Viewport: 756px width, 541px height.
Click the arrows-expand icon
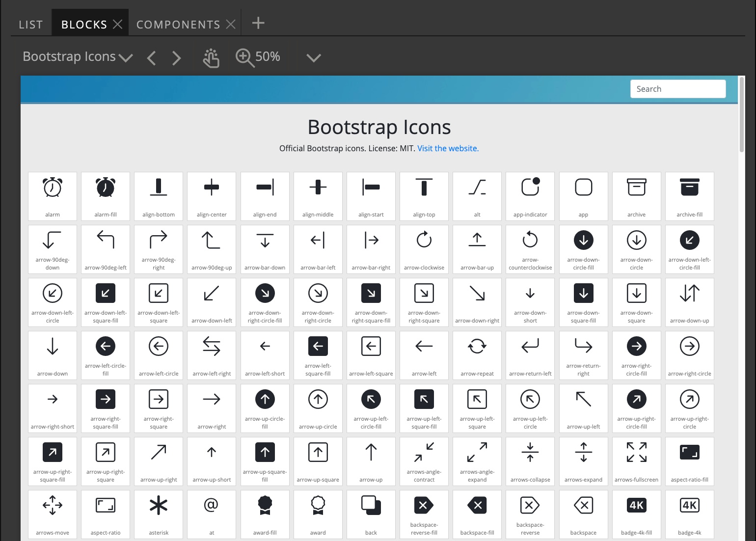pyautogui.click(x=584, y=461)
